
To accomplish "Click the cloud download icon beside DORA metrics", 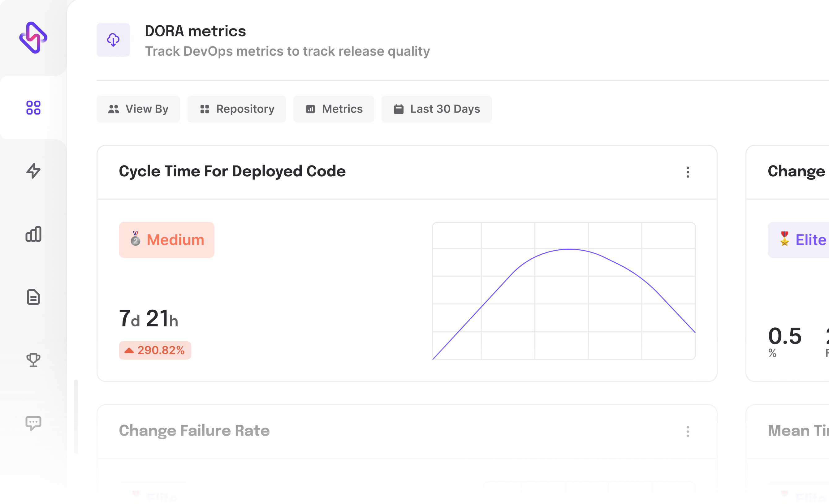I will (x=113, y=40).
